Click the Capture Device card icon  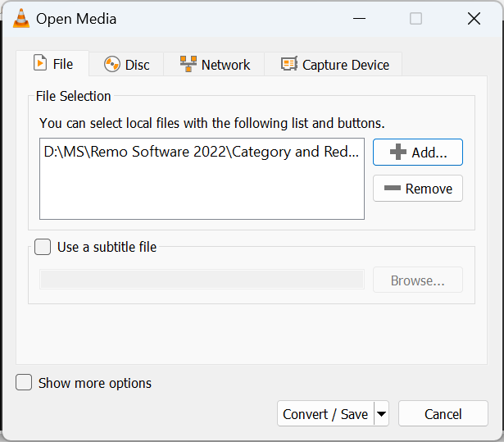(289, 64)
